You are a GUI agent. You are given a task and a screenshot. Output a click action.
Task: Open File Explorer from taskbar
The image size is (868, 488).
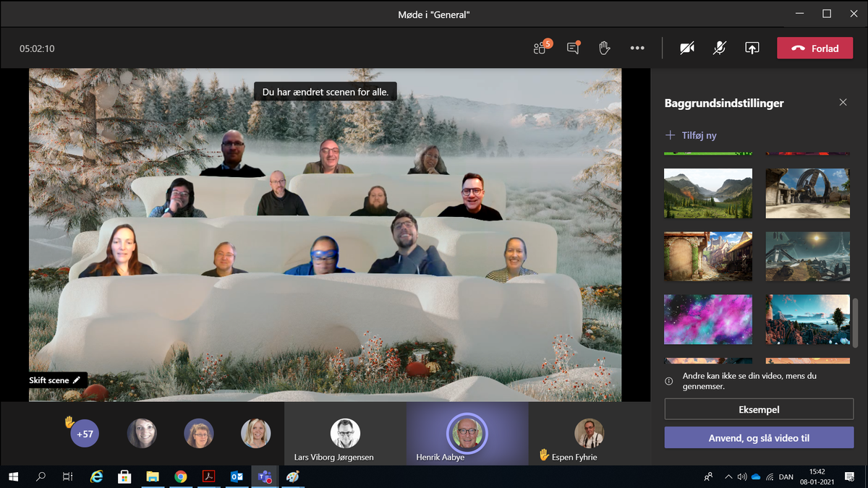[153, 476]
